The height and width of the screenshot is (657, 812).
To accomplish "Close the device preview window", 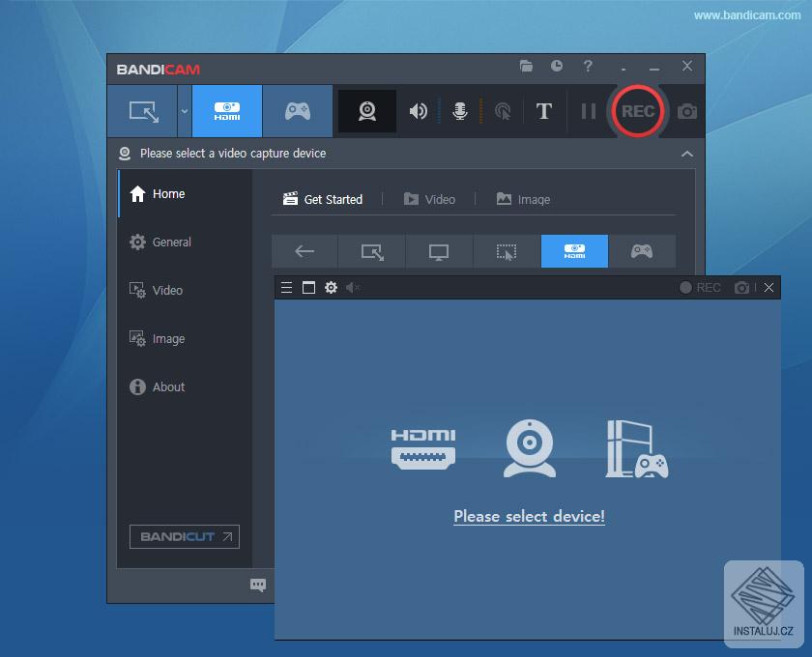I will coord(768,287).
